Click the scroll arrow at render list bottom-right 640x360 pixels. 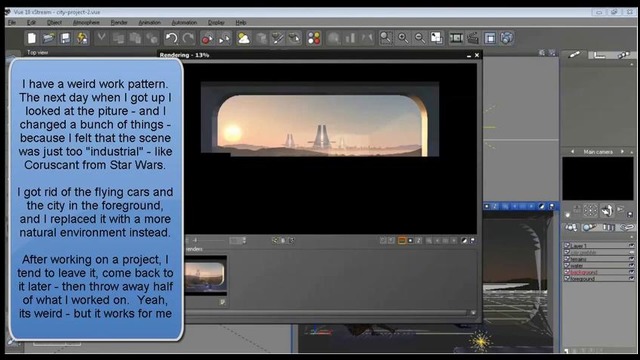[x=473, y=312]
